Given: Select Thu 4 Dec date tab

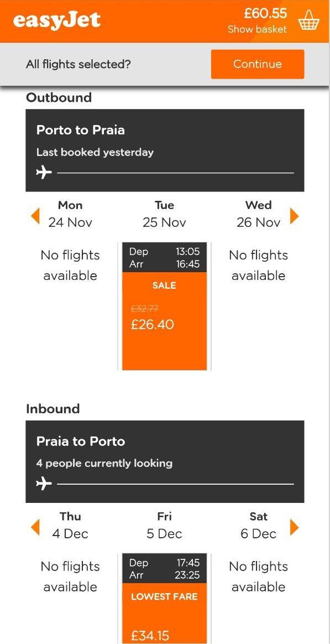Looking at the screenshot, I should (70, 525).
